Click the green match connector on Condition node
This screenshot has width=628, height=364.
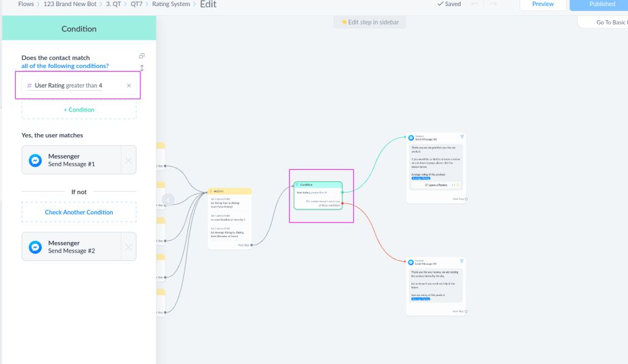[x=342, y=192]
